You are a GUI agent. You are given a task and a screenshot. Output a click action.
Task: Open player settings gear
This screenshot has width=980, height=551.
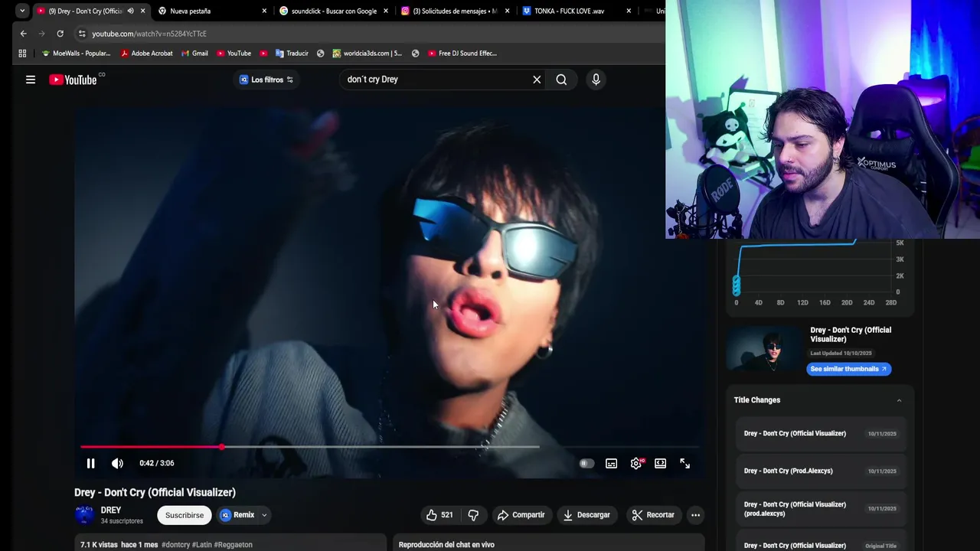click(x=636, y=463)
